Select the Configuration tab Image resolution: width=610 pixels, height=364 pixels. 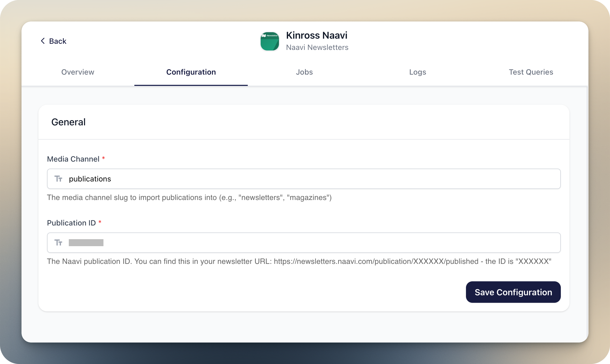click(191, 72)
